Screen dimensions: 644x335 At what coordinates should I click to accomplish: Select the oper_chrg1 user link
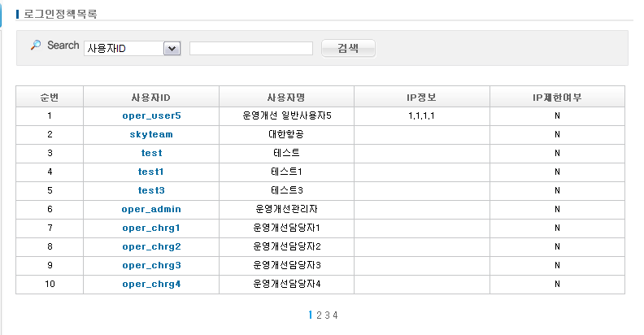[151, 228]
